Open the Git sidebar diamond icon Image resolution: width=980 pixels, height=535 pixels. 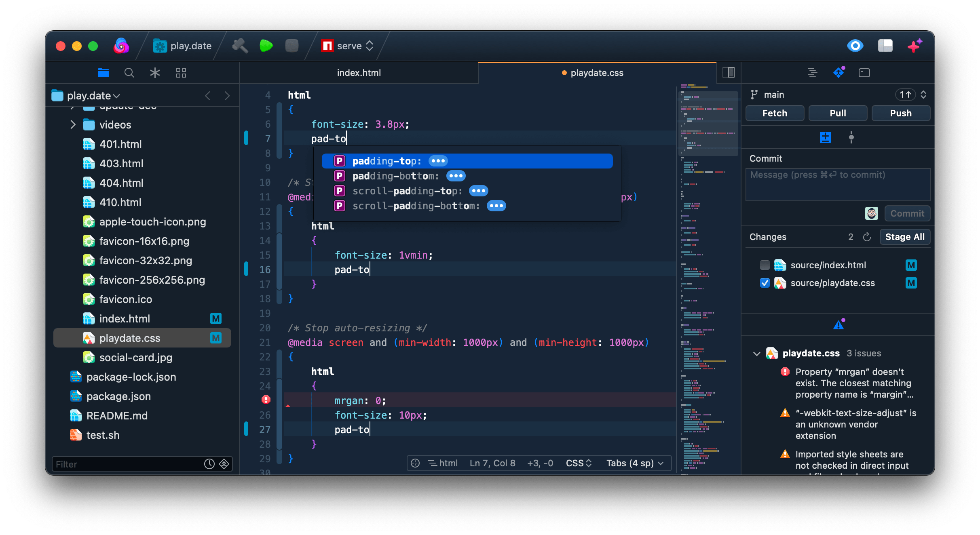(838, 73)
